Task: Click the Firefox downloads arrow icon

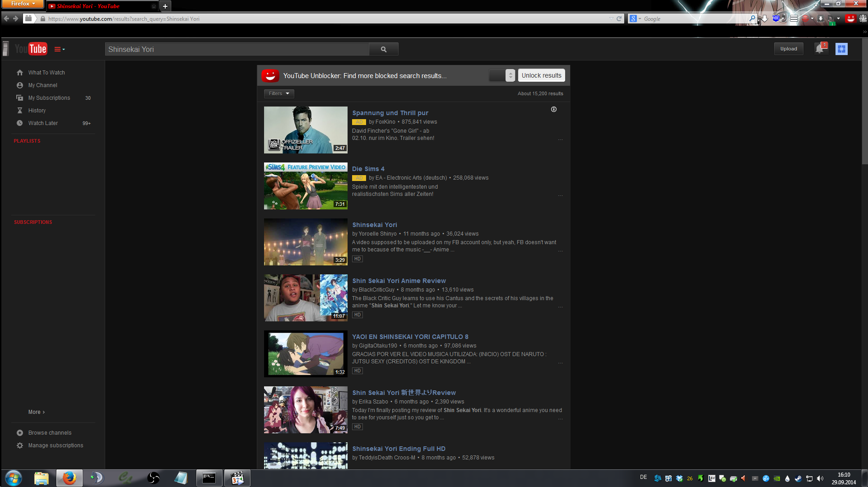Action: pyautogui.click(x=765, y=19)
